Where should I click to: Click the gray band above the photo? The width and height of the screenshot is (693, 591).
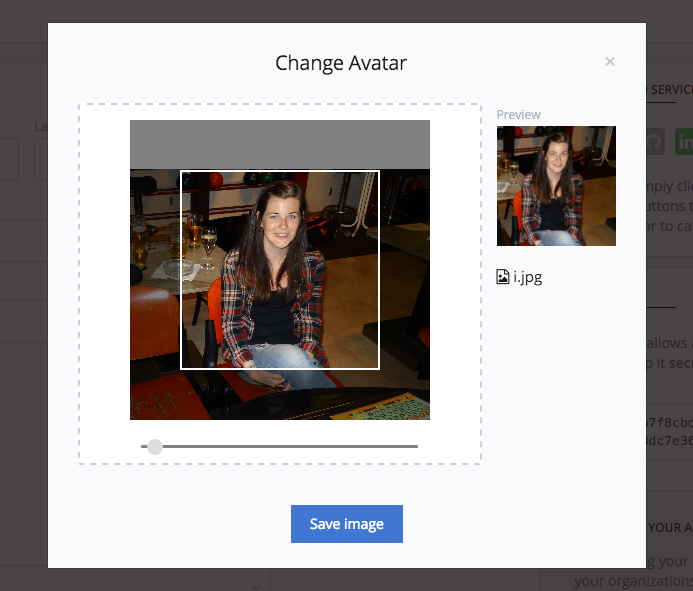point(280,145)
